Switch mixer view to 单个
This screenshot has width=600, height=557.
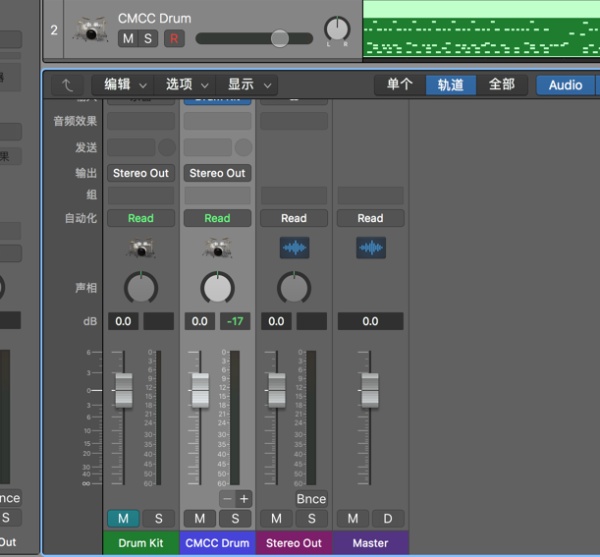[400, 85]
